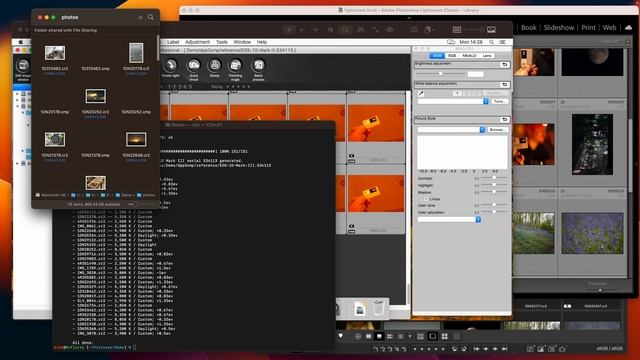Select the moon photo thumbnail in Lightroom

pos(592,62)
